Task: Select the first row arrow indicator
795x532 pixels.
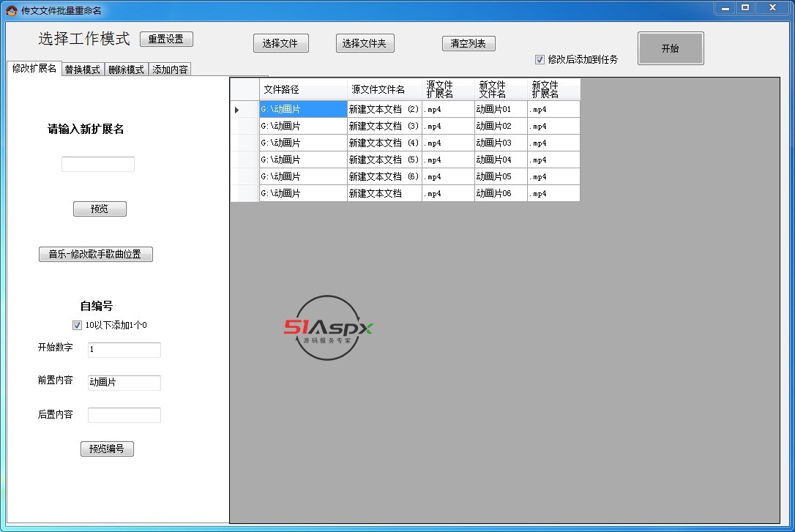Action: (237, 110)
